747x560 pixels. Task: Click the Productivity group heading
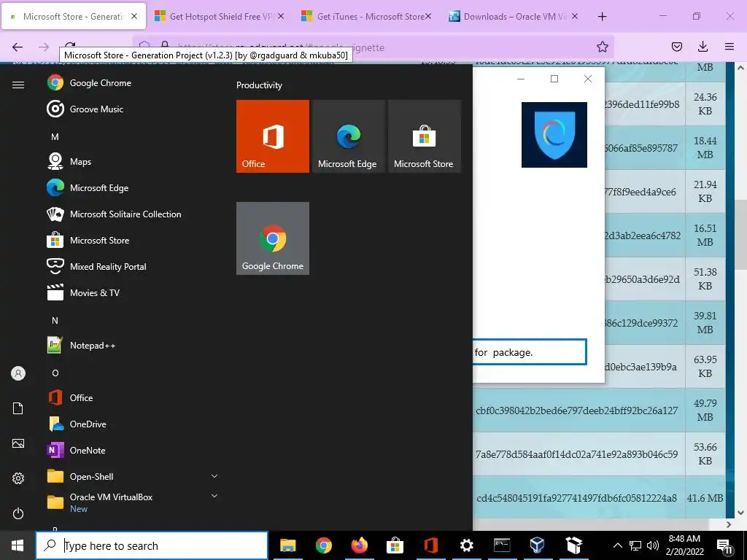(x=259, y=85)
